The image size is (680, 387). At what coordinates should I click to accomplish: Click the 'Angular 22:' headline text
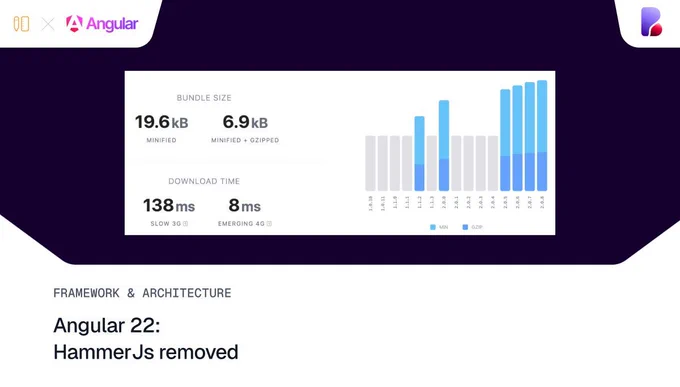coord(107,325)
